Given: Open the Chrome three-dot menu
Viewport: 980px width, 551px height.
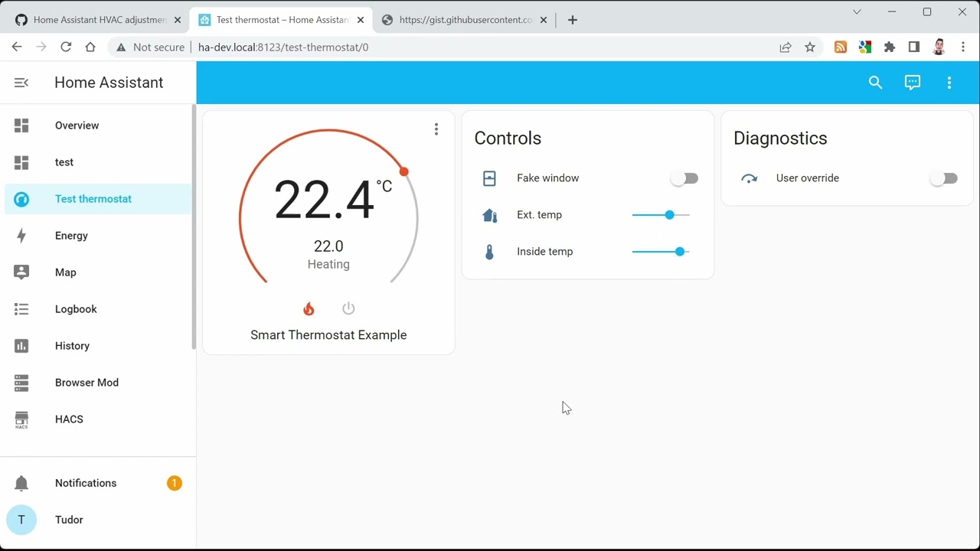Looking at the screenshot, I should coord(963,47).
